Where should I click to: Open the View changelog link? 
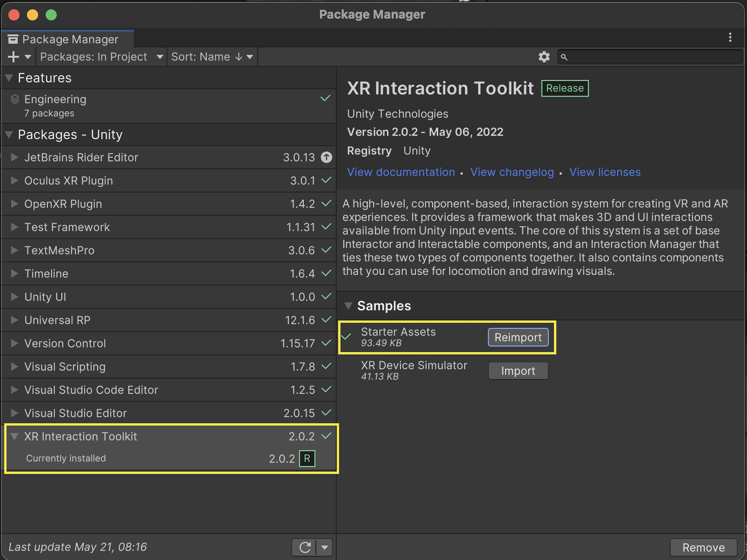click(x=512, y=172)
